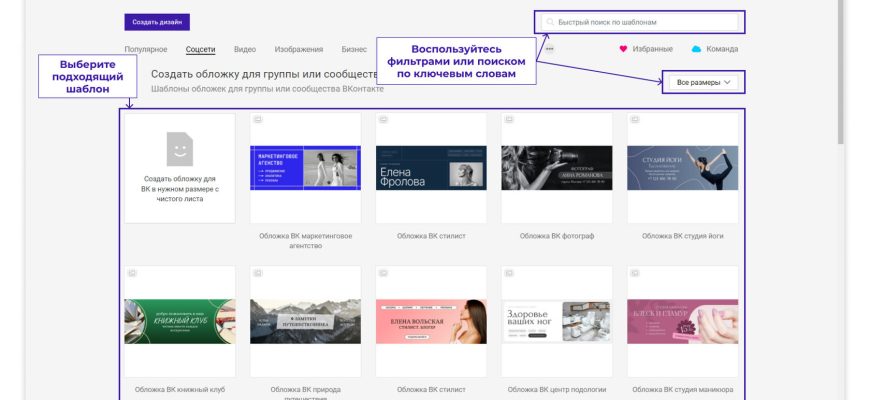Click the heart icon beside Избранные

pos(623,48)
